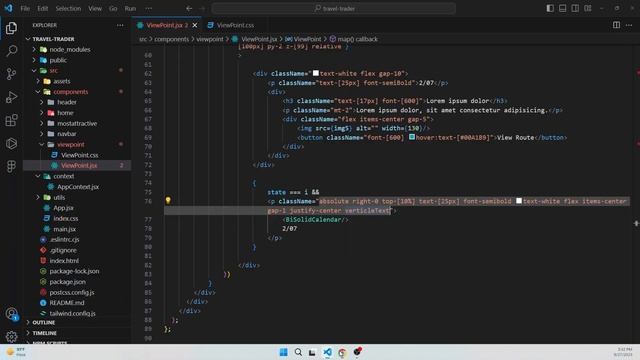The image size is (640, 360).
Task: Open Explorer Views and More Actions ellipsis
Action: click(120, 25)
